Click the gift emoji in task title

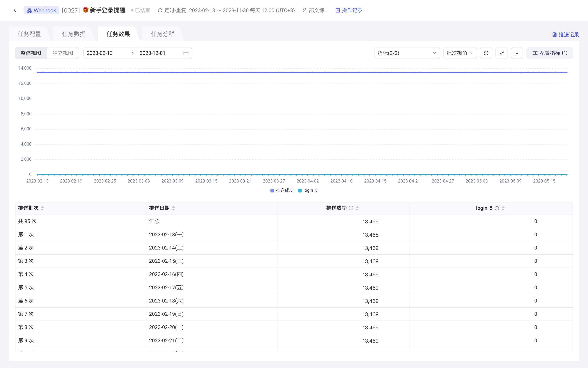pyautogui.click(x=85, y=10)
